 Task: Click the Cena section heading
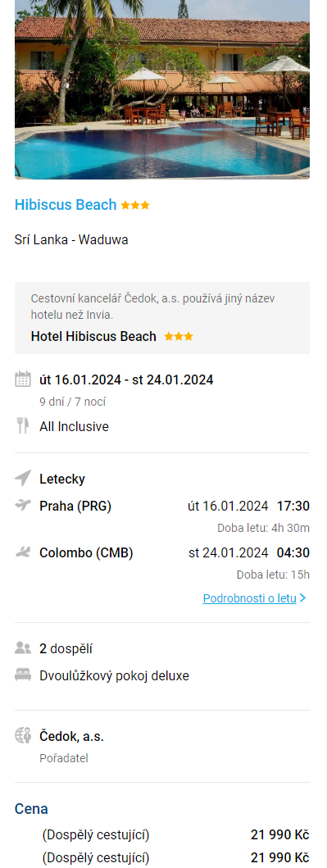pyautogui.click(x=31, y=809)
